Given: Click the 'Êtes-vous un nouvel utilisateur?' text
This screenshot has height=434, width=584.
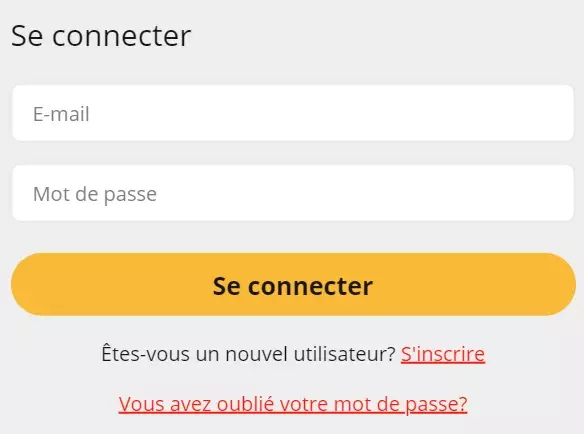Looking at the screenshot, I should pos(248,354).
